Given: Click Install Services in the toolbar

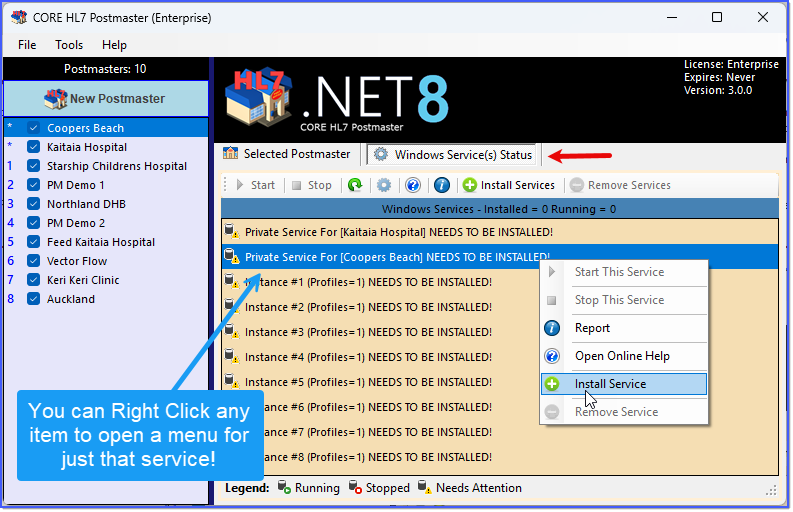Looking at the screenshot, I should pos(509,185).
